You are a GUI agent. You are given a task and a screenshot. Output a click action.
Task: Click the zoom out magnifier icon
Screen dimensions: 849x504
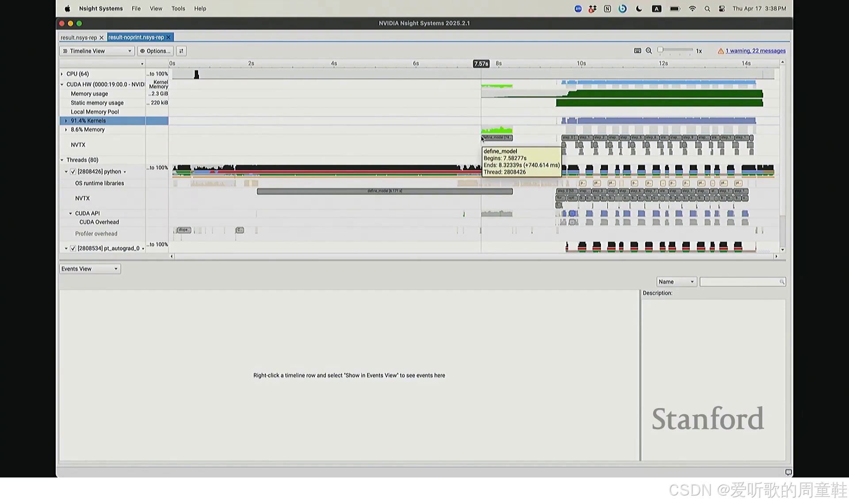649,51
